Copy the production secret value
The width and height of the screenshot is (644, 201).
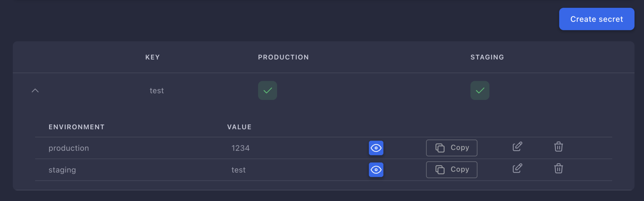[452, 148]
